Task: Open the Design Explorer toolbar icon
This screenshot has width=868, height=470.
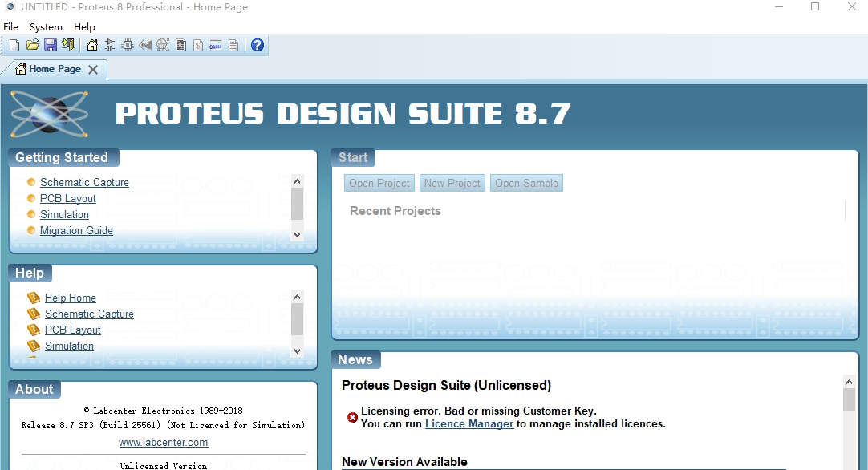Action: coord(180,45)
